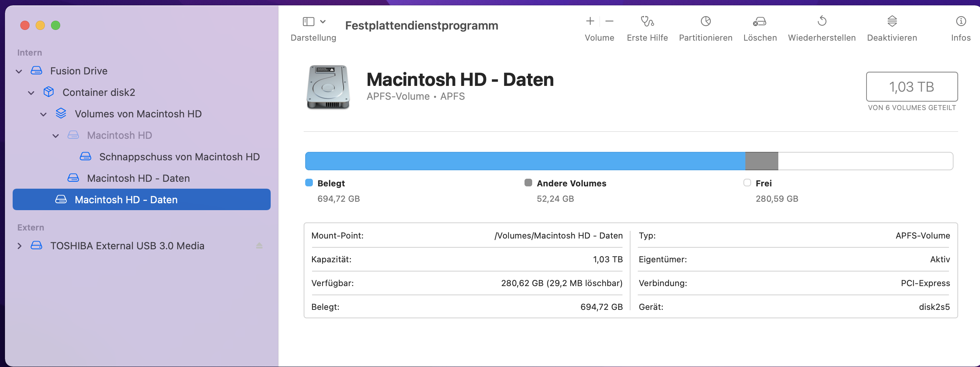
Task: Open the Infos information panel
Action: coord(960,21)
